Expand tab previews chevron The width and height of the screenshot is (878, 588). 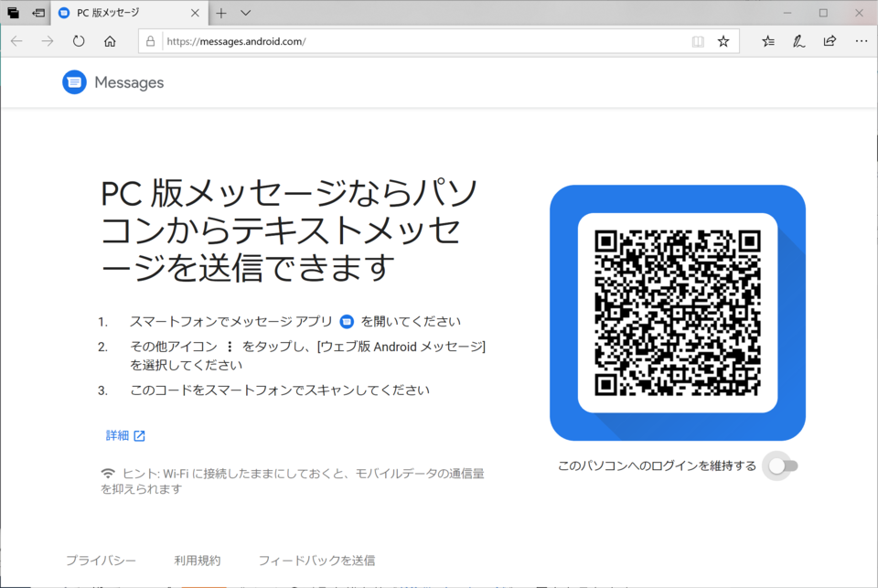pos(245,13)
